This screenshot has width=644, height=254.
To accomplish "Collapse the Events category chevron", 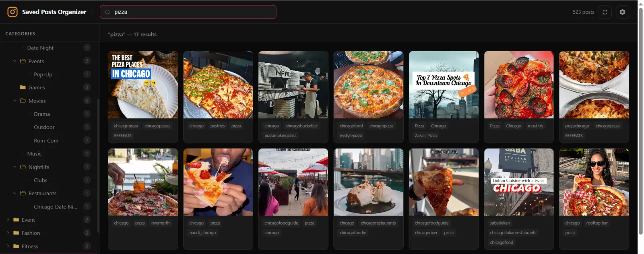I will [14, 61].
